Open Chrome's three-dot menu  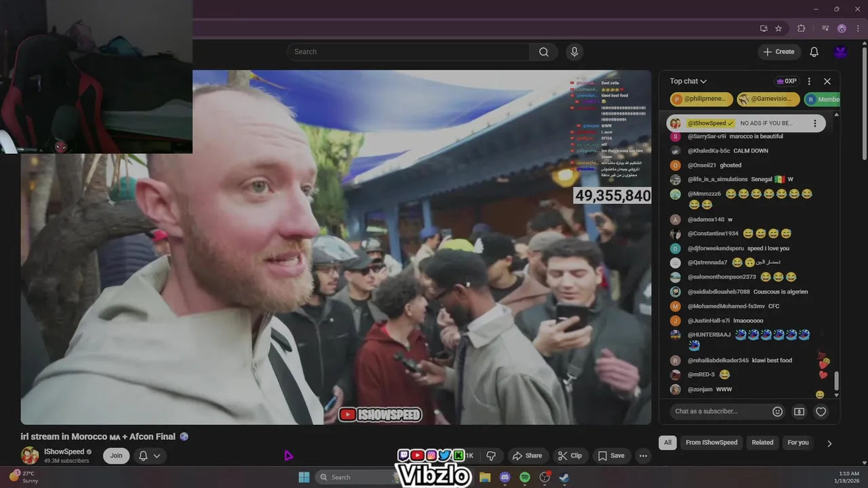coord(858,28)
